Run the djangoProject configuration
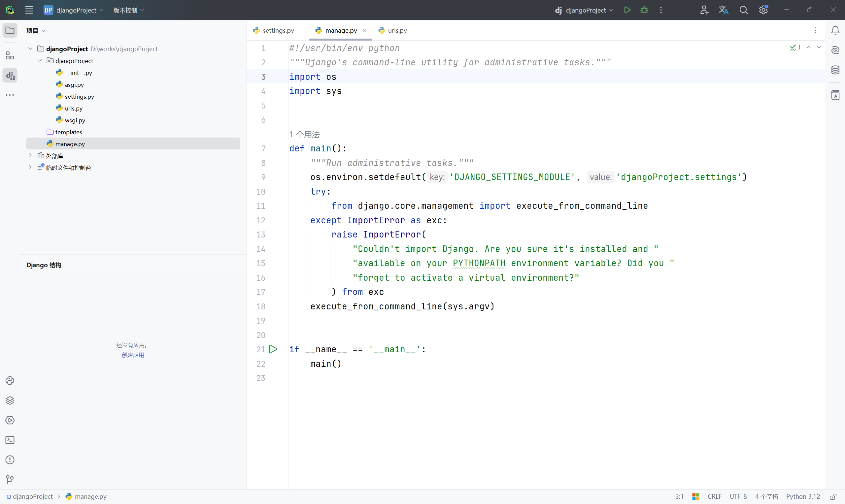Viewport: 845px width, 504px height. click(x=627, y=10)
